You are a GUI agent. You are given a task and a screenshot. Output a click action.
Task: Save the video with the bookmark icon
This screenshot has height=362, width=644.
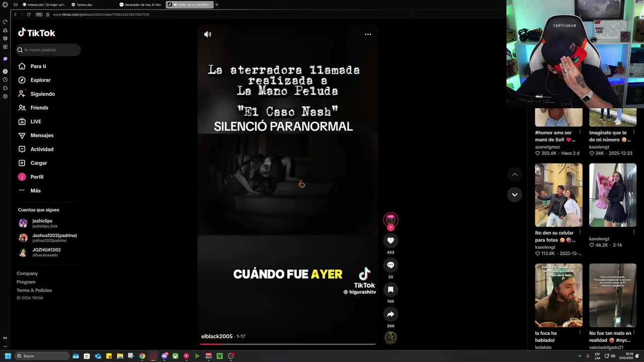390,290
